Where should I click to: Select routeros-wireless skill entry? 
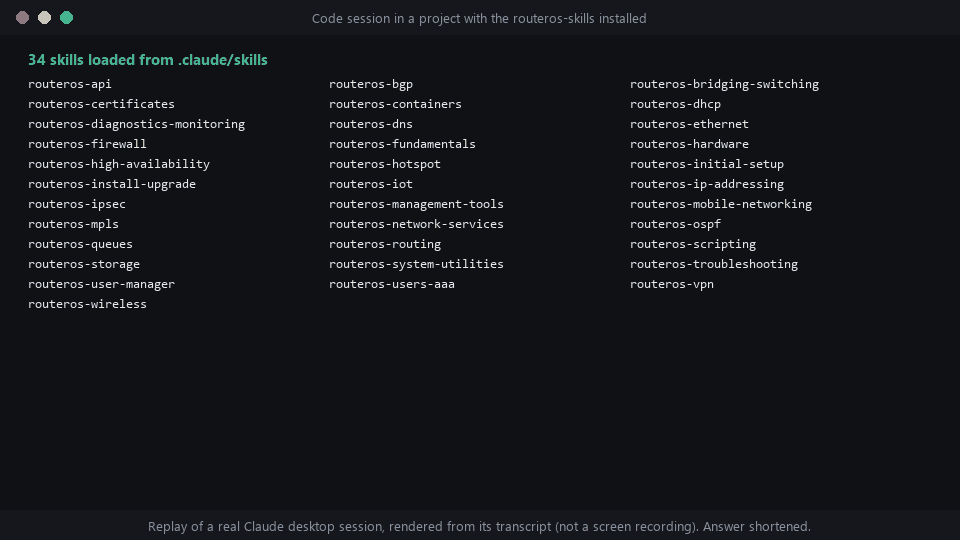tap(88, 304)
